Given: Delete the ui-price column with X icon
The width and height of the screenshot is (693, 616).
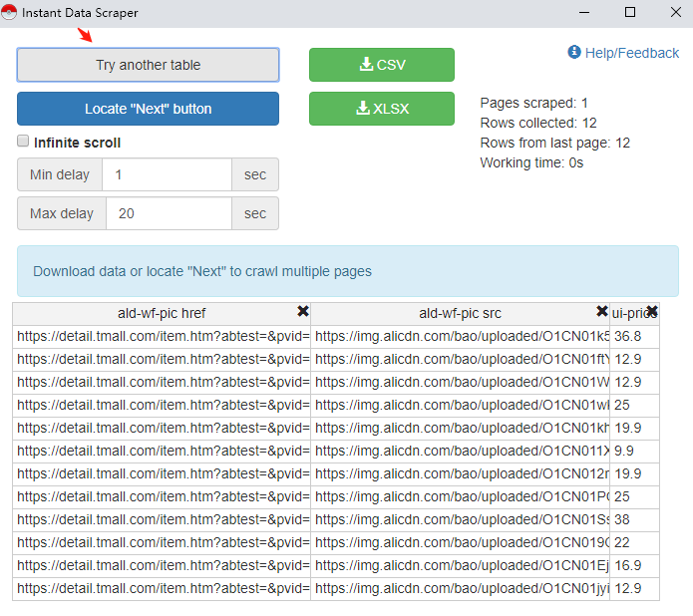Looking at the screenshot, I should 652,312.
